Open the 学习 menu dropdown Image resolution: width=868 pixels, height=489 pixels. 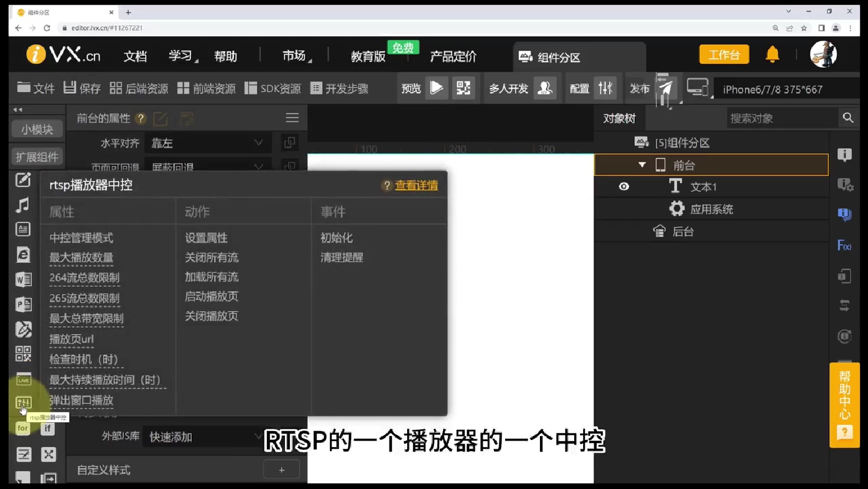point(183,56)
